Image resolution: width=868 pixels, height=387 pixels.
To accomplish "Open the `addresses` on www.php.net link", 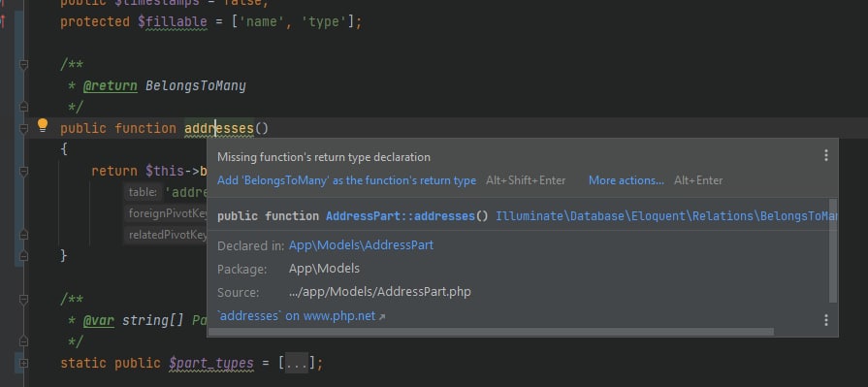I will [x=297, y=316].
